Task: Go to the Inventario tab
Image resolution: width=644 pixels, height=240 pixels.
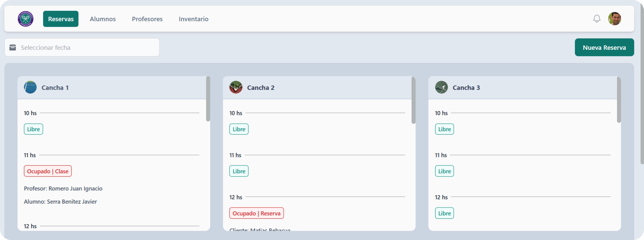Action: pos(193,19)
